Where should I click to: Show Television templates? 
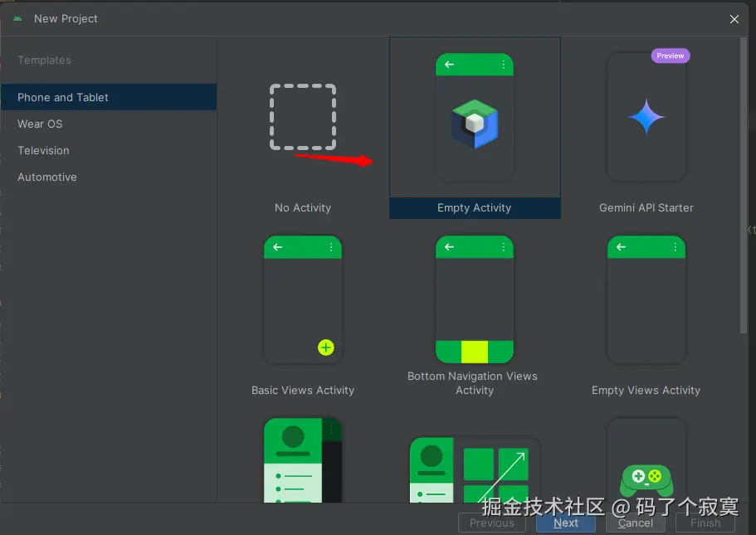[109, 150]
